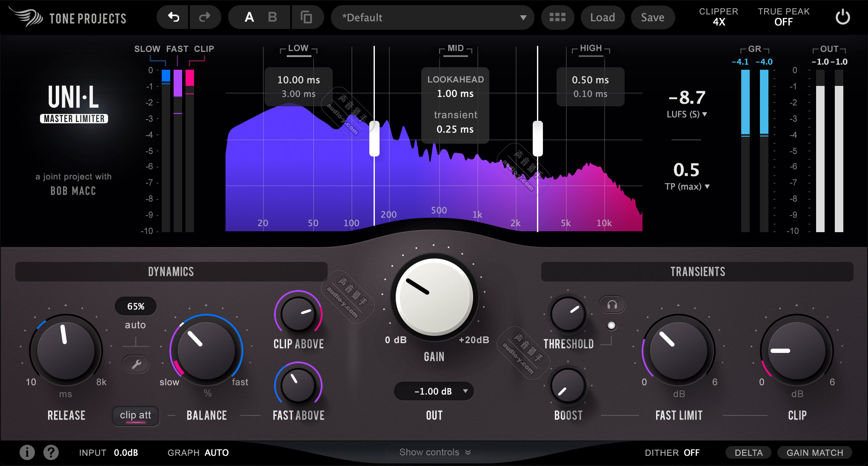
Task: Click the DITHER OFF setting
Action: click(672, 453)
